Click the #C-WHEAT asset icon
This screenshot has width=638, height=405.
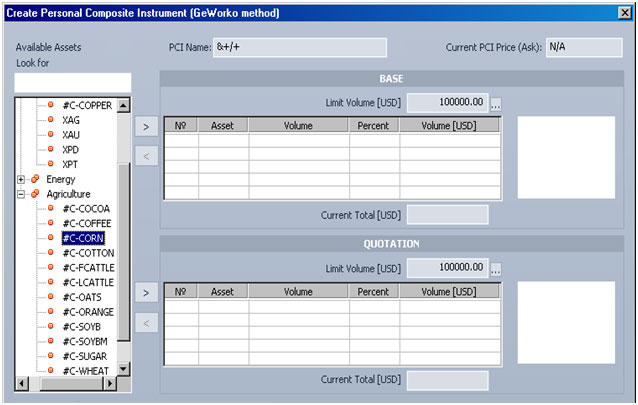point(51,371)
